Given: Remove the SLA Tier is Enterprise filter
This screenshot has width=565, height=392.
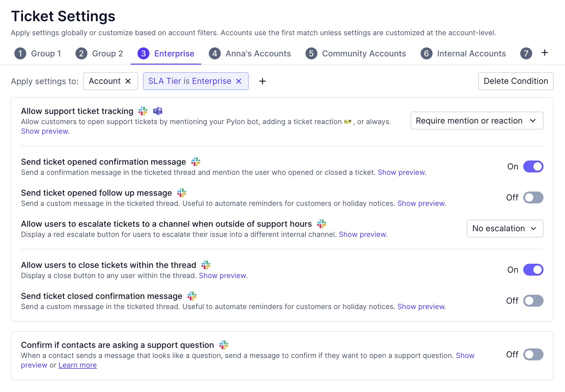Looking at the screenshot, I should 239,81.
